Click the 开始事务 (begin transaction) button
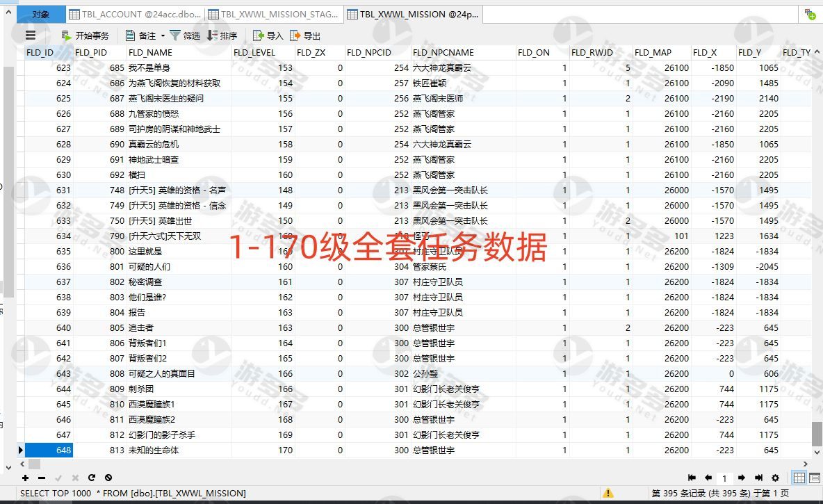823x504 pixels. (x=85, y=35)
